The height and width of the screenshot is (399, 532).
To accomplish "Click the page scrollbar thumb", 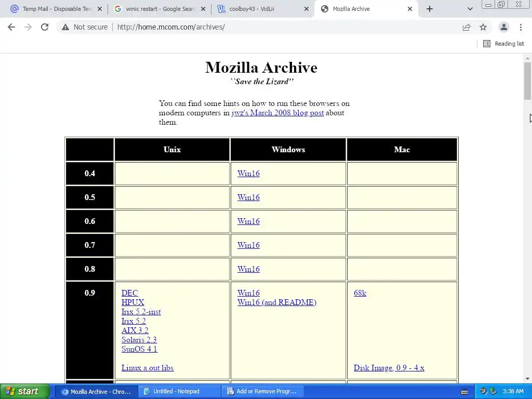I will point(527,81).
